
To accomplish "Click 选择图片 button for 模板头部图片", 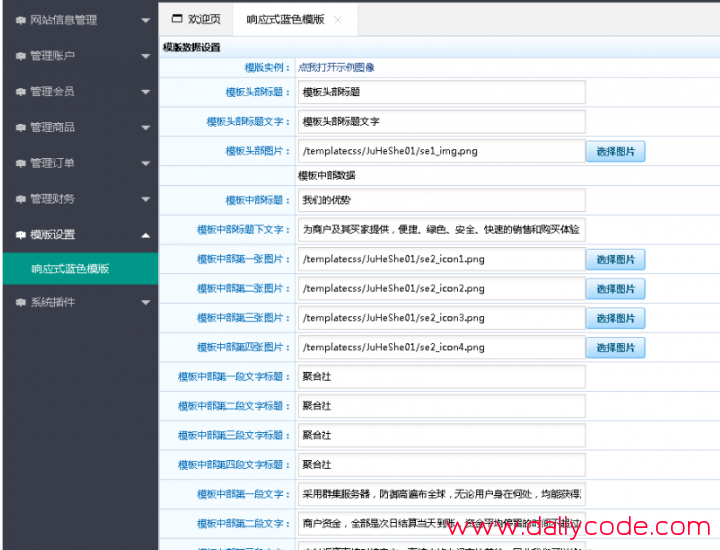I will pyautogui.click(x=615, y=151).
